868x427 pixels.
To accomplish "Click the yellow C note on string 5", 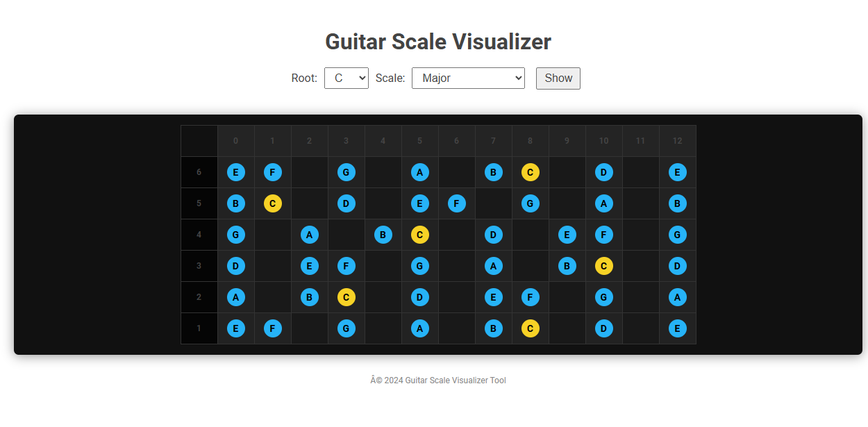I will [x=272, y=203].
